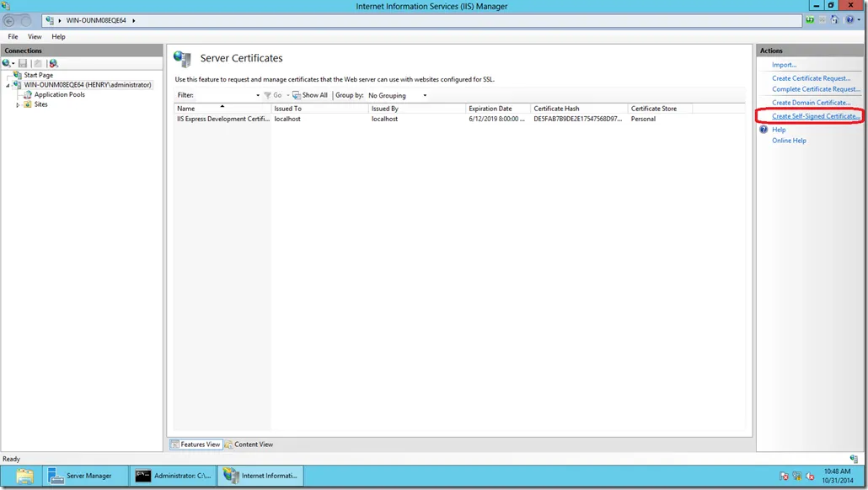Click the Forward navigation arrow
Screen dimensions: 868x490
[26, 21]
